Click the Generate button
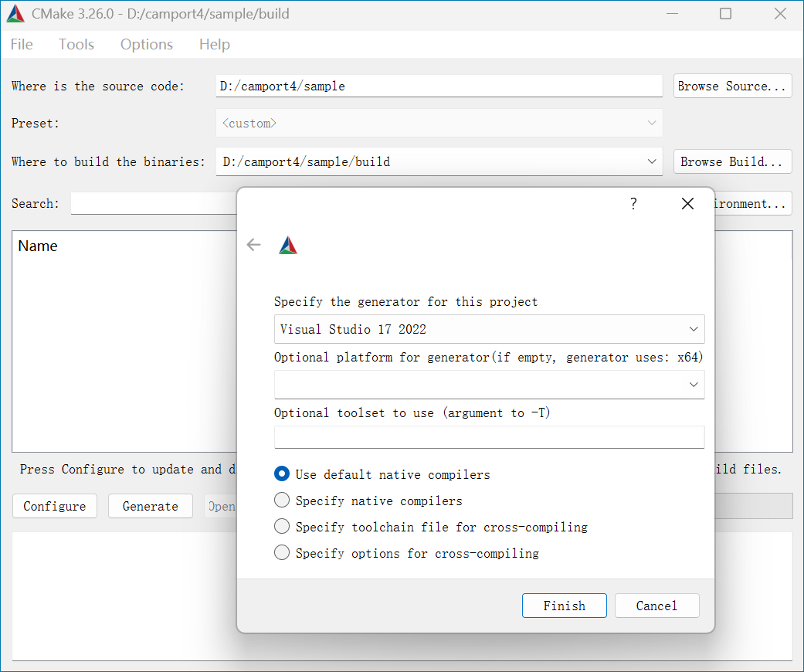This screenshot has height=672, width=804. pyautogui.click(x=151, y=506)
